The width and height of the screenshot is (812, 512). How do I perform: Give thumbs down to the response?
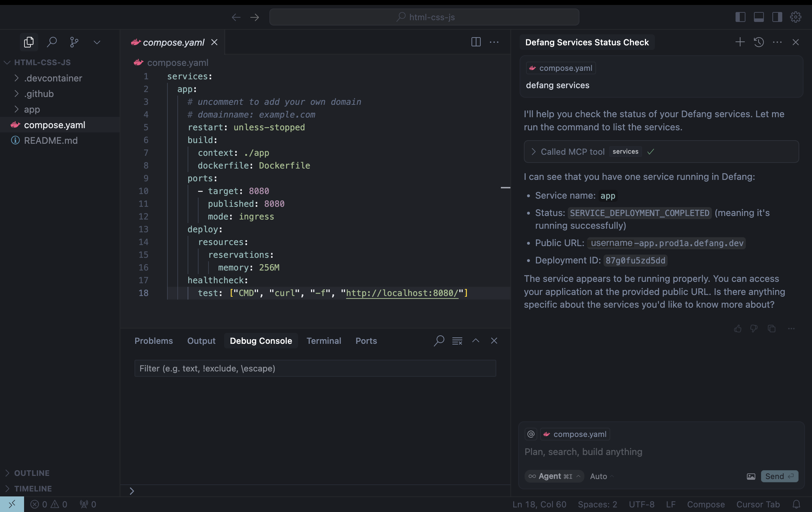click(754, 329)
